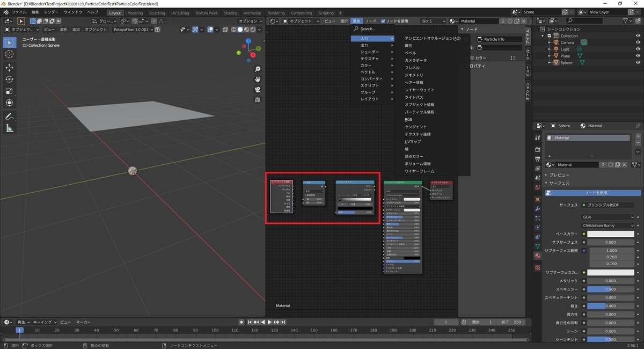Jump to timeline start playback button
This screenshot has height=349, width=644.
point(250,322)
